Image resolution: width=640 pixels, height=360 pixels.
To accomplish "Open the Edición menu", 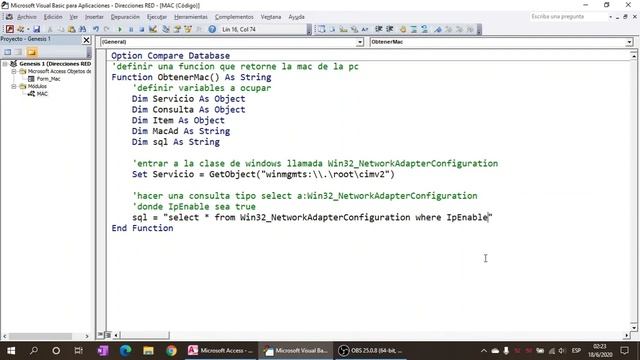I will point(53,17).
